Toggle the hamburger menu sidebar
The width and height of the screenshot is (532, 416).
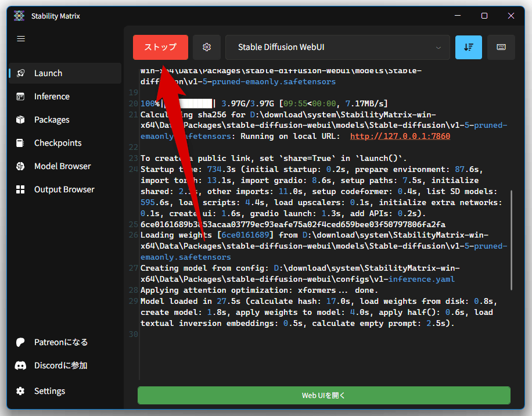[x=21, y=39]
